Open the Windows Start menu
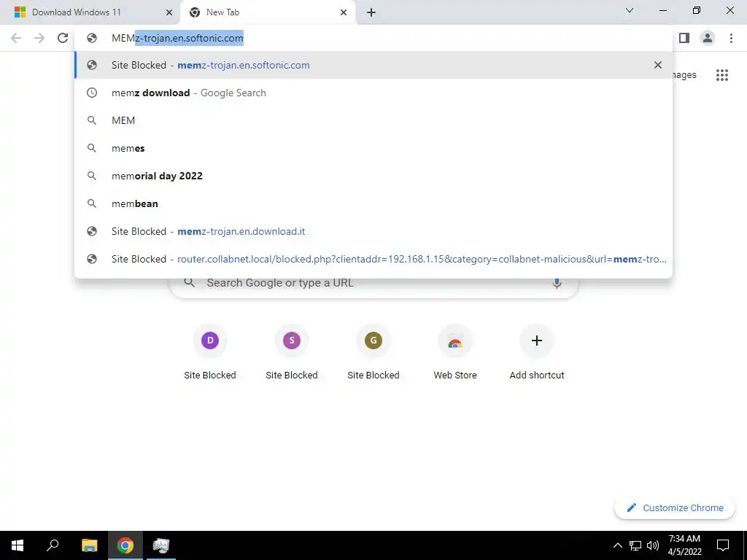The image size is (747, 560). point(18,545)
